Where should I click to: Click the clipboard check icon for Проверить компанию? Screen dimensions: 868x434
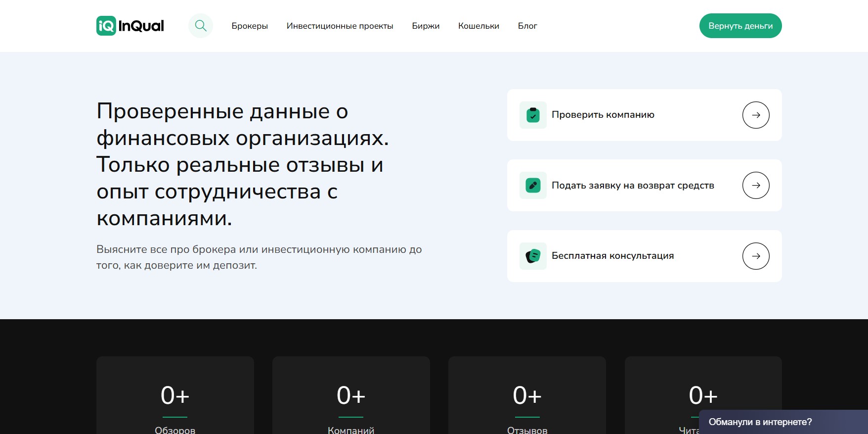tap(533, 115)
